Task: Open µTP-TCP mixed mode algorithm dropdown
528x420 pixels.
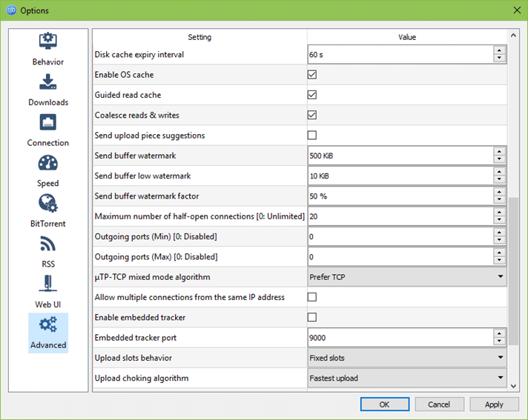Action: click(x=407, y=277)
